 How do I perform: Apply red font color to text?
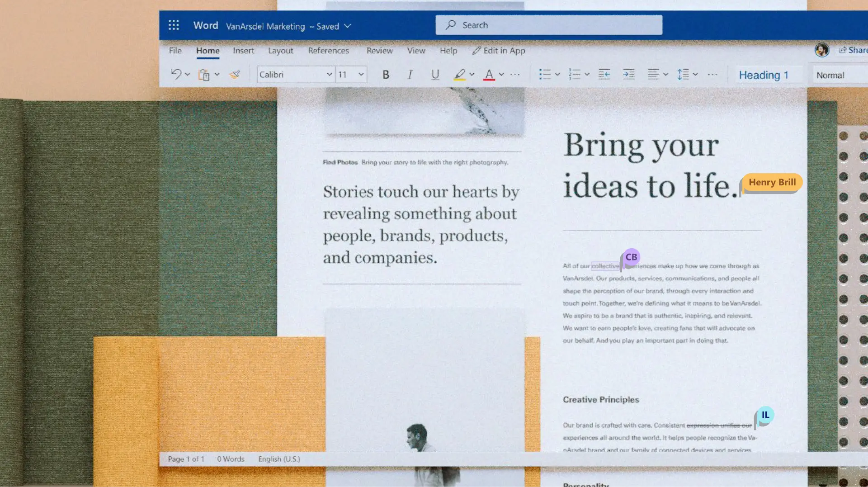(x=489, y=74)
